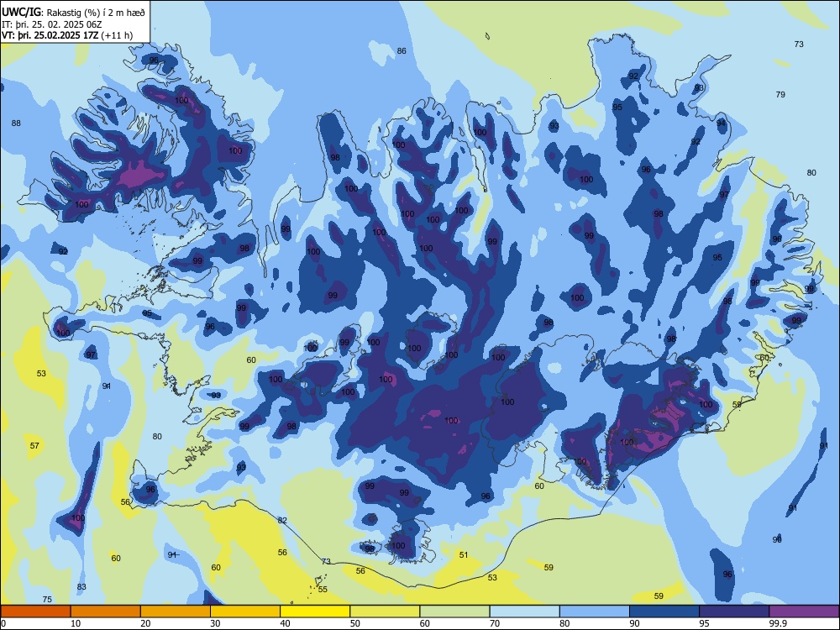Pick the indigo 95–99.9 legend swatch

tap(734, 612)
